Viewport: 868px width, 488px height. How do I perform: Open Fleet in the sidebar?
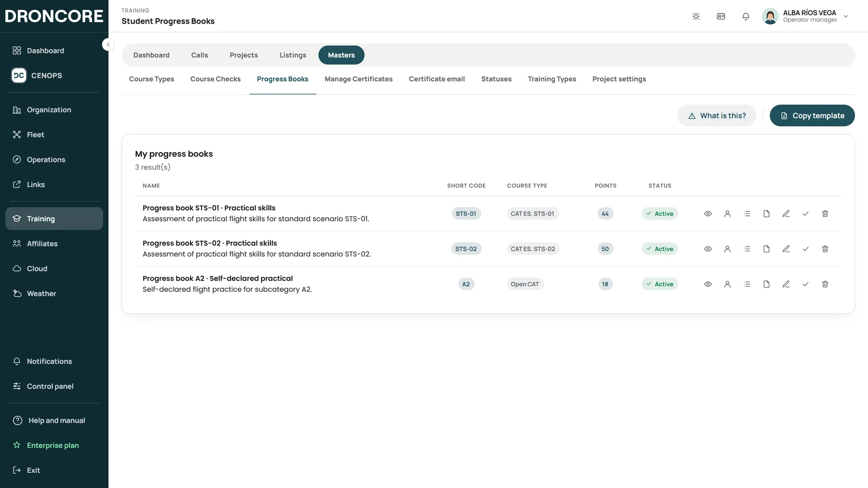click(x=54, y=135)
